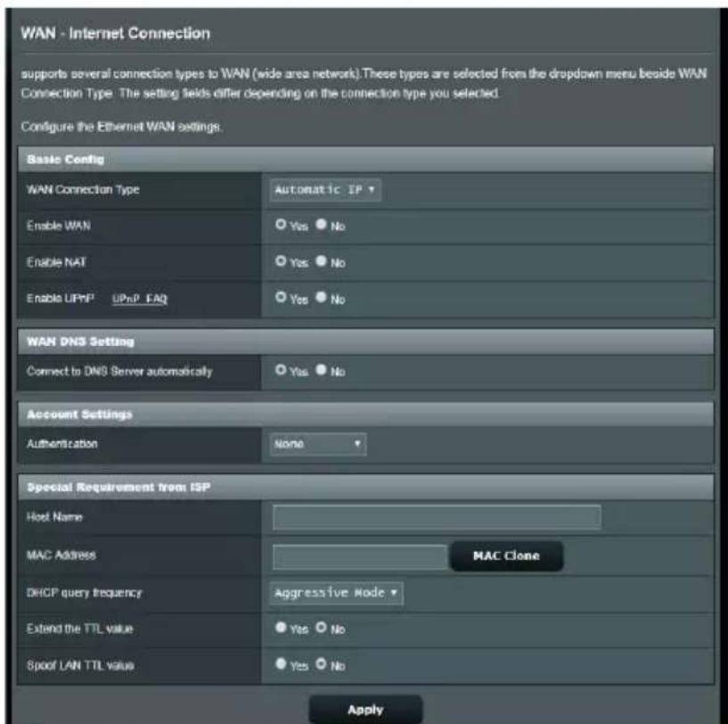Select Yes for Enable UPnP
Screen dimensions: 728x724
tap(281, 297)
